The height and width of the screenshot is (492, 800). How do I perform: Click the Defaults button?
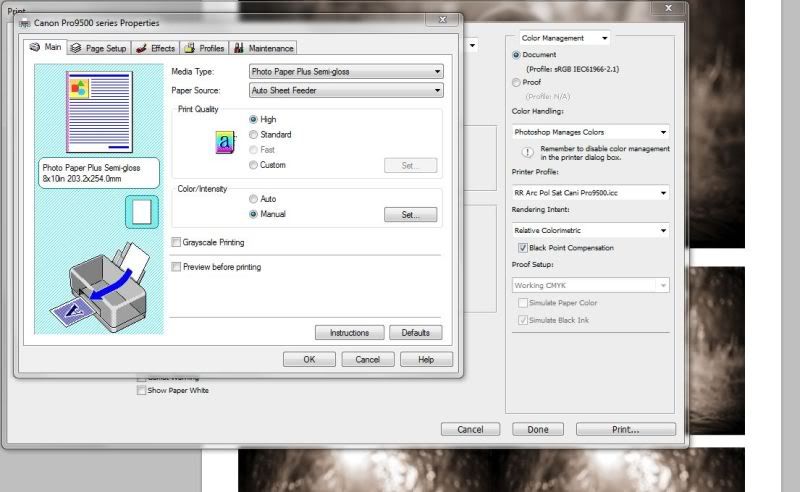(415, 333)
